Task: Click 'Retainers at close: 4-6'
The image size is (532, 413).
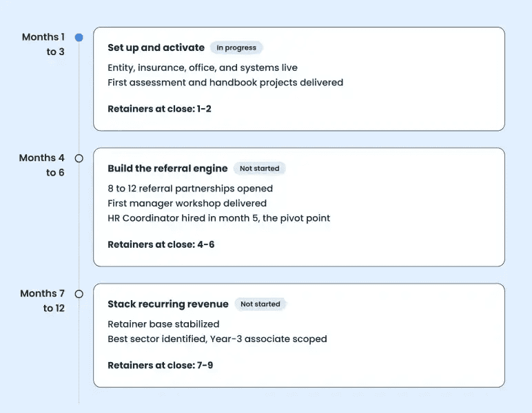Action: 161,244
